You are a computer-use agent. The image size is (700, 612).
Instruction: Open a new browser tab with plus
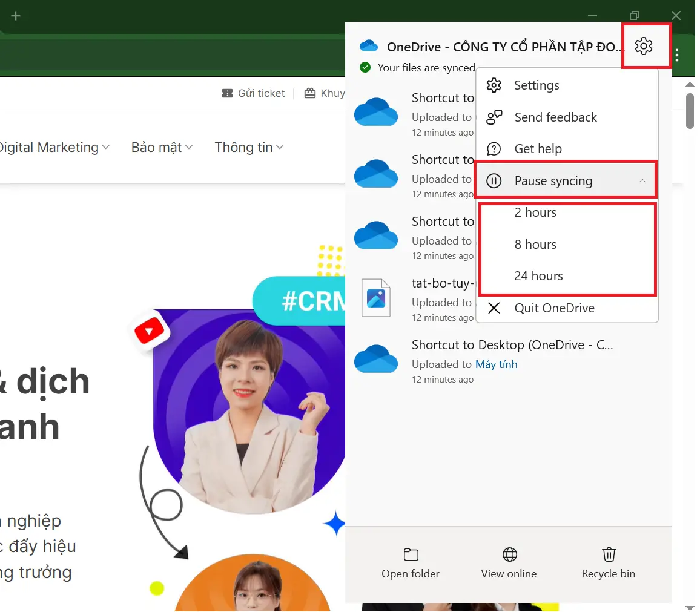pos(16,16)
